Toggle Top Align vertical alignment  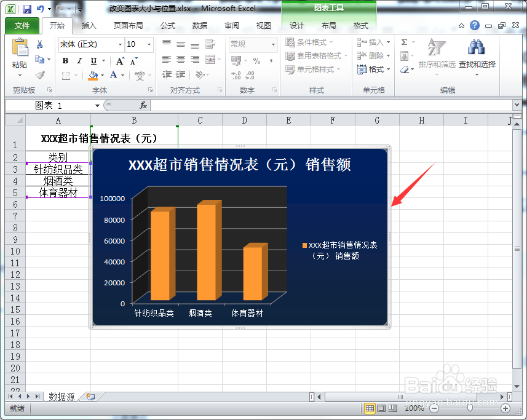click(167, 44)
